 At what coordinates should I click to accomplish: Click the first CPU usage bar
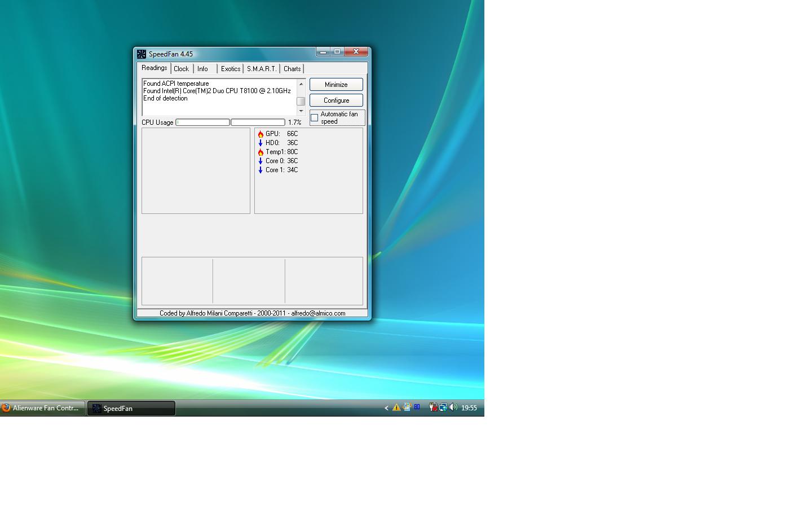tap(202, 122)
